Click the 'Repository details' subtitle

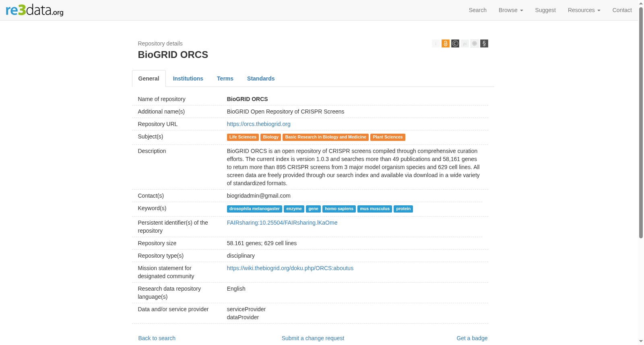point(160,43)
